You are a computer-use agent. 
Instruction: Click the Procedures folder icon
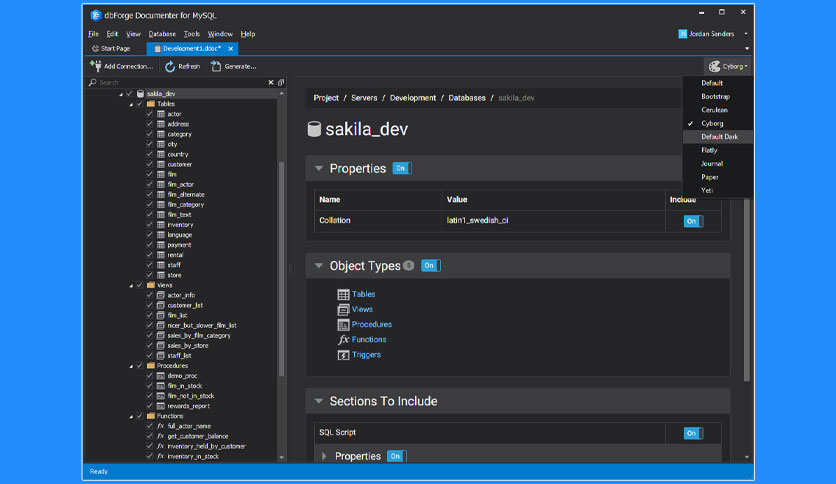(151, 365)
